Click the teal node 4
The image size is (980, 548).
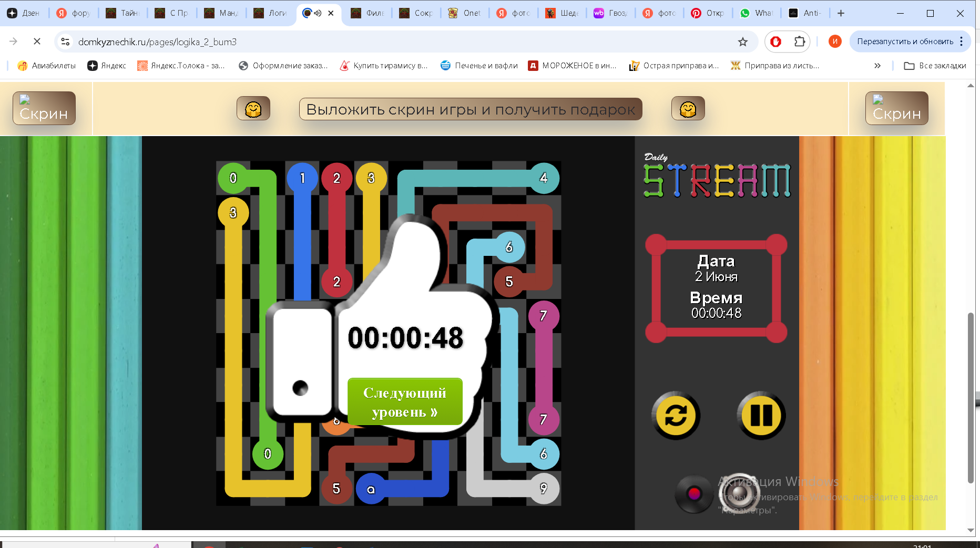point(544,178)
